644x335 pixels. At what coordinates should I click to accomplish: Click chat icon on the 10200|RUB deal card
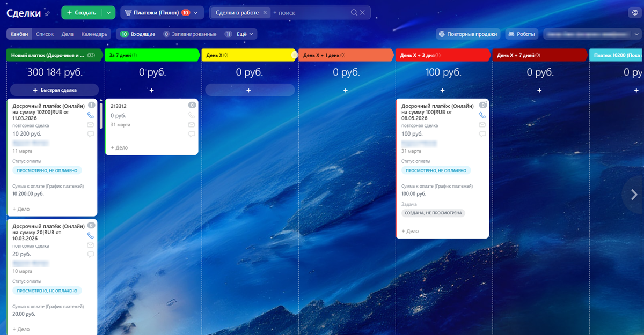click(x=90, y=134)
